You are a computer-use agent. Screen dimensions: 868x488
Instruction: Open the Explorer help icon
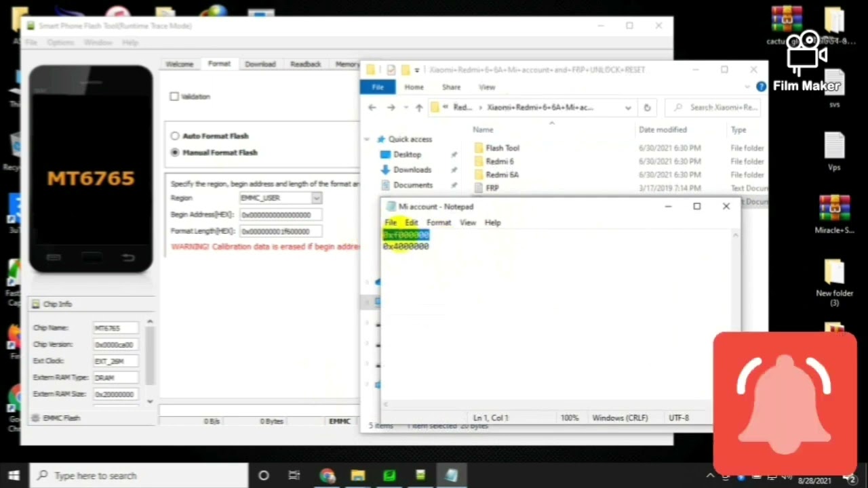click(x=761, y=87)
